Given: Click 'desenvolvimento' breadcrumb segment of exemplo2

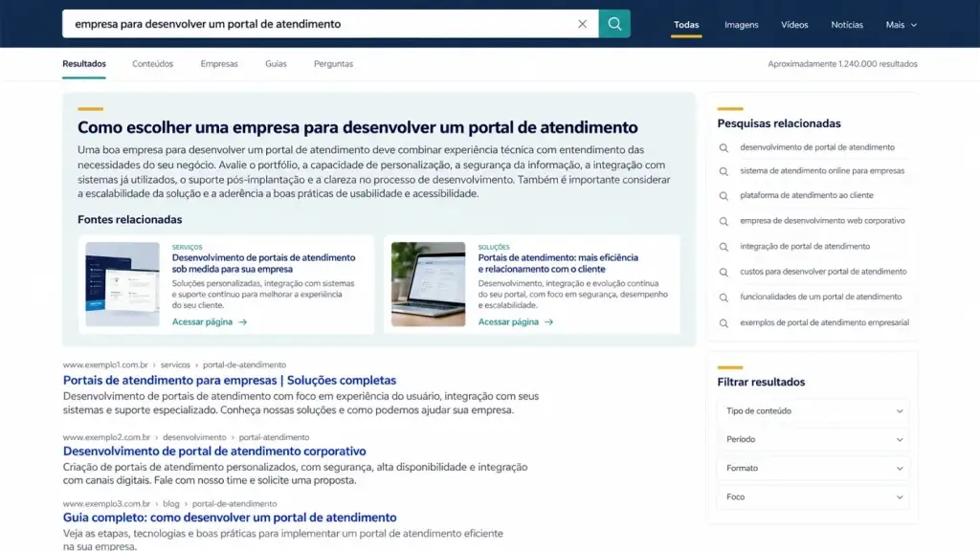Looking at the screenshot, I should point(194,437).
